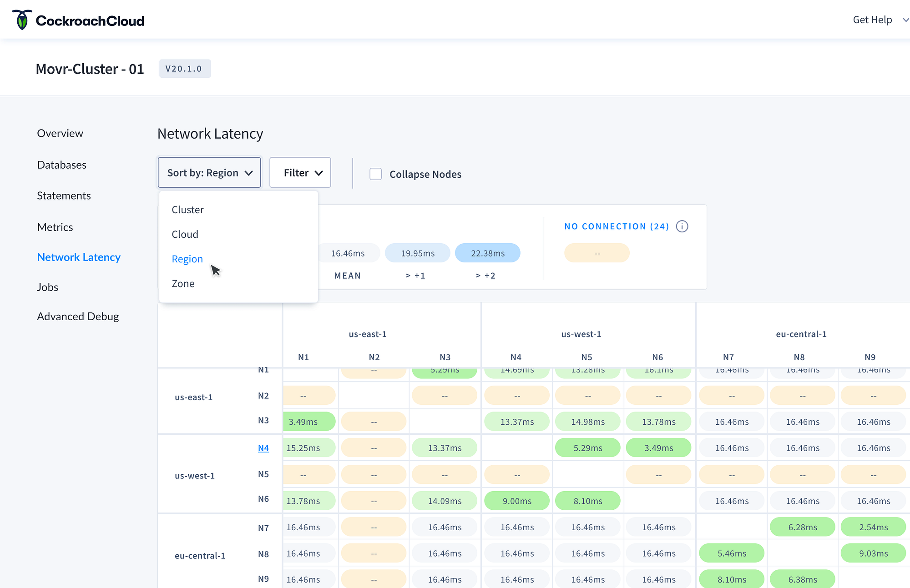
Task: Click the 15.25ms cell in row N4
Action: [309, 448]
